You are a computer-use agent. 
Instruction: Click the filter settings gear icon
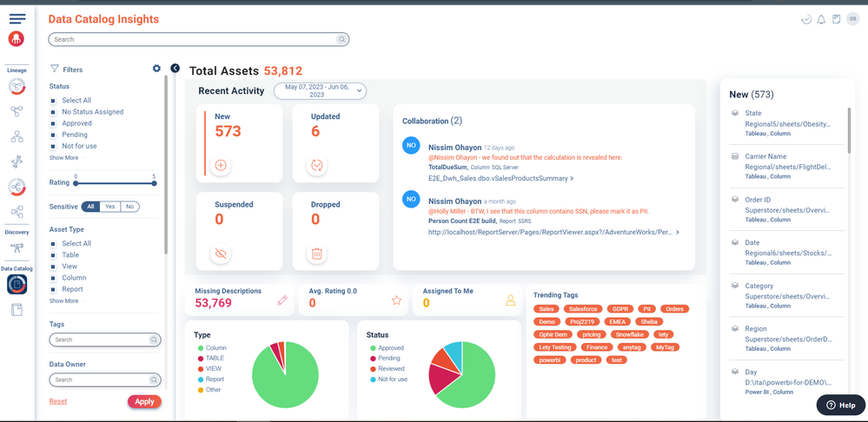[x=156, y=68]
